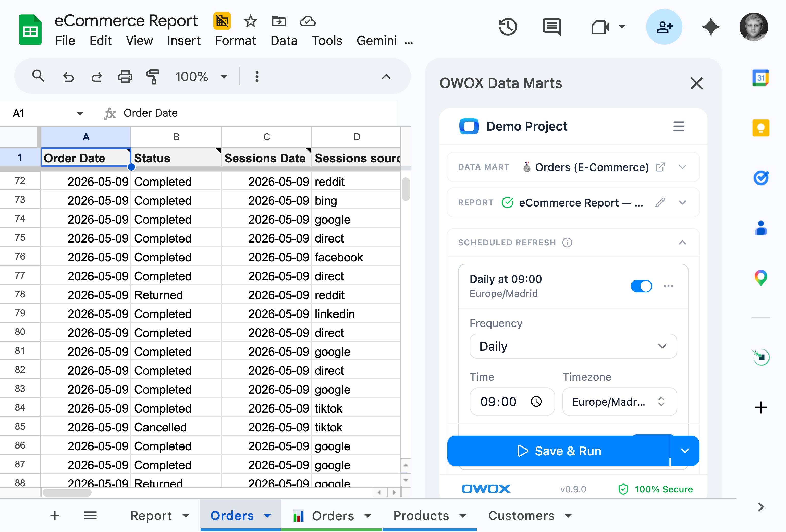Open the Data menu

pyautogui.click(x=284, y=41)
